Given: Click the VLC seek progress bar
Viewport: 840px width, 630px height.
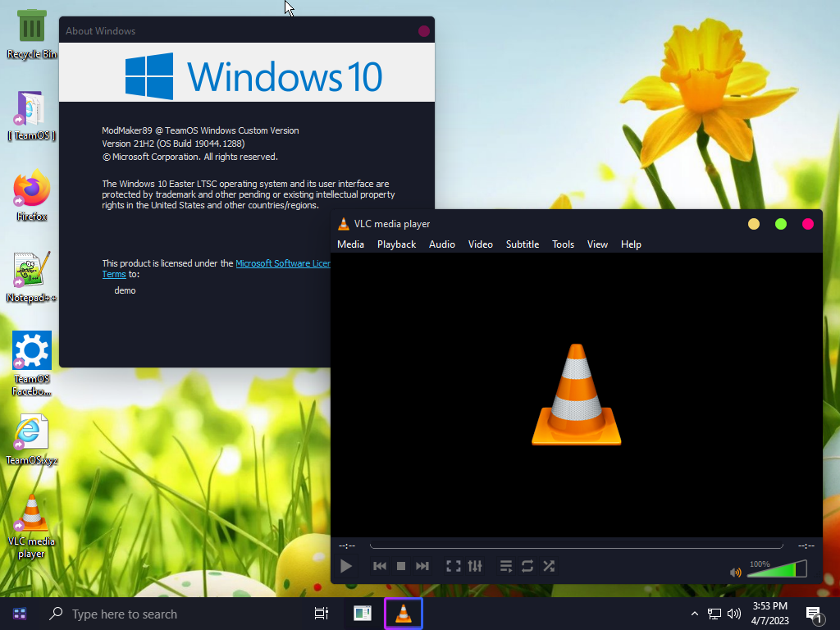Looking at the screenshot, I should click(x=577, y=546).
